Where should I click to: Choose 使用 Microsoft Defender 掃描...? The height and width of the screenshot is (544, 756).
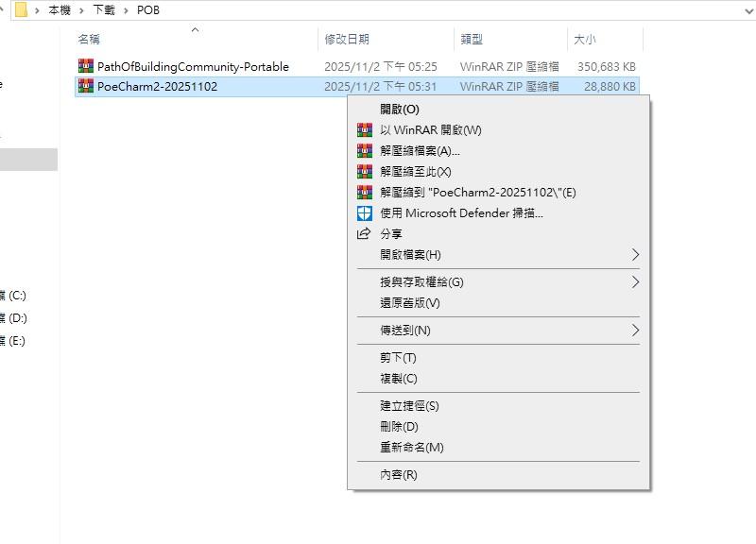[499, 213]
